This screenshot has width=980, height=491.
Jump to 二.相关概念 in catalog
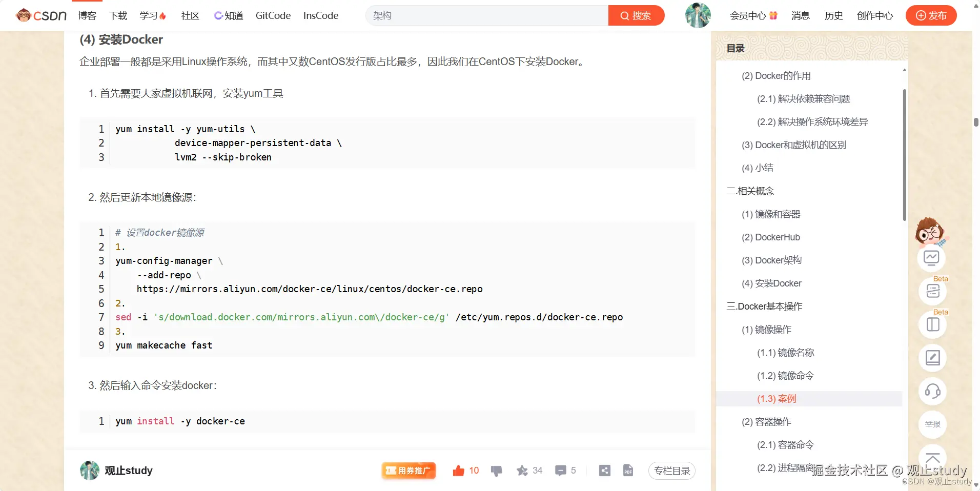tap(750, 191)
